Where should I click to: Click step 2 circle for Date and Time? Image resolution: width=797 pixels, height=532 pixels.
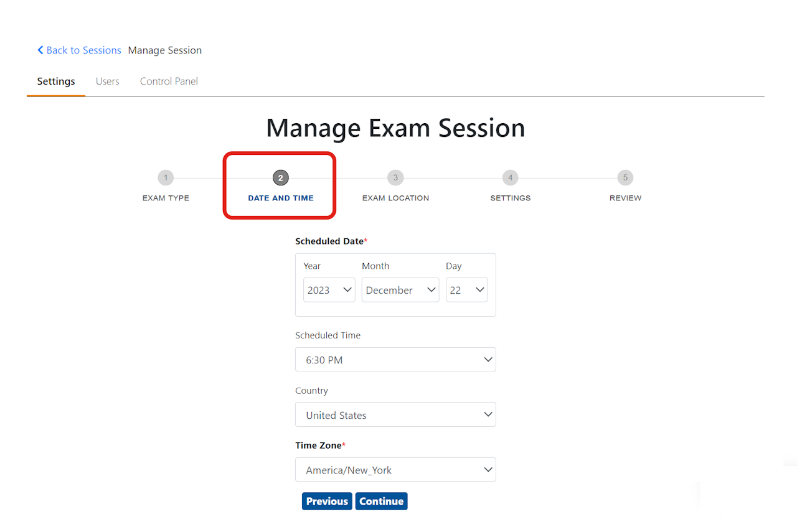click(281, 178)
